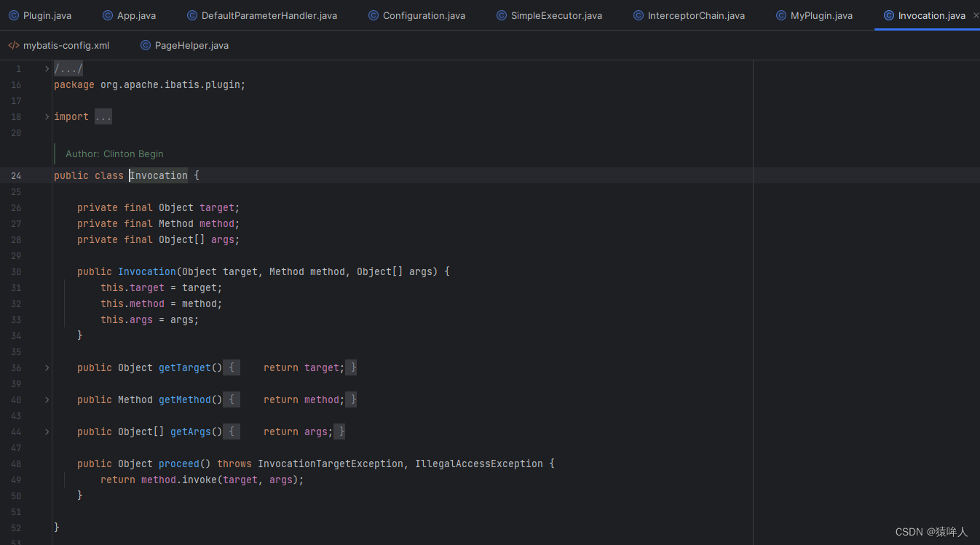Click the collapsed brace after getArgs()
Screen dimensions: 980x545
coord(231,431)
